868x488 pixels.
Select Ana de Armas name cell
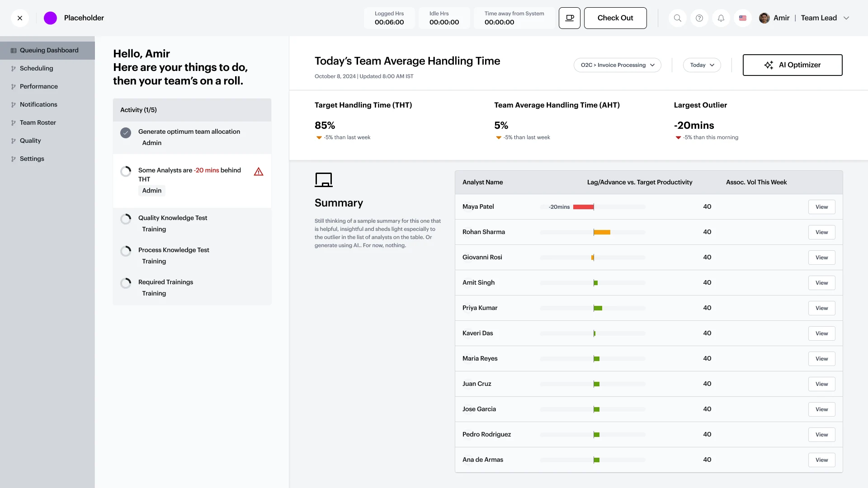pyautogui.click(x=483, y=460)
